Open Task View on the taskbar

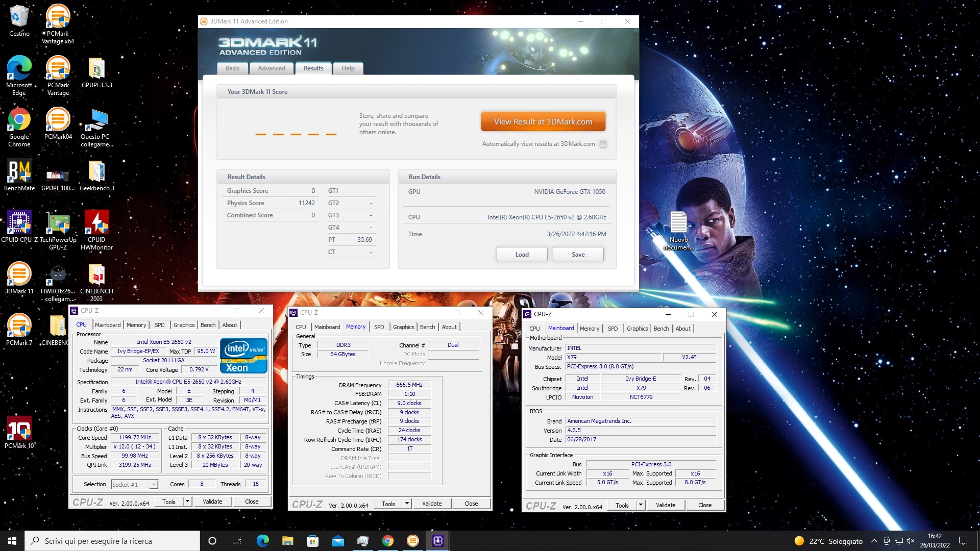point(236,541)
